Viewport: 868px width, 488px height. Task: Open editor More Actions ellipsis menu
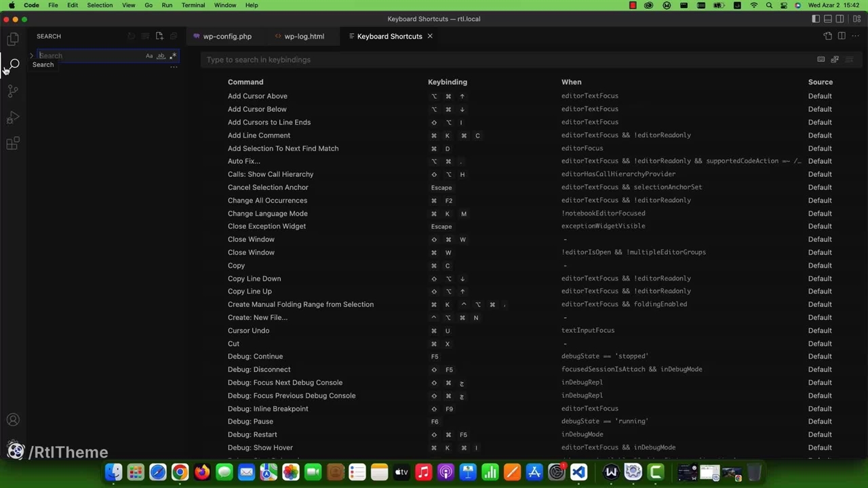coord(856,36)
